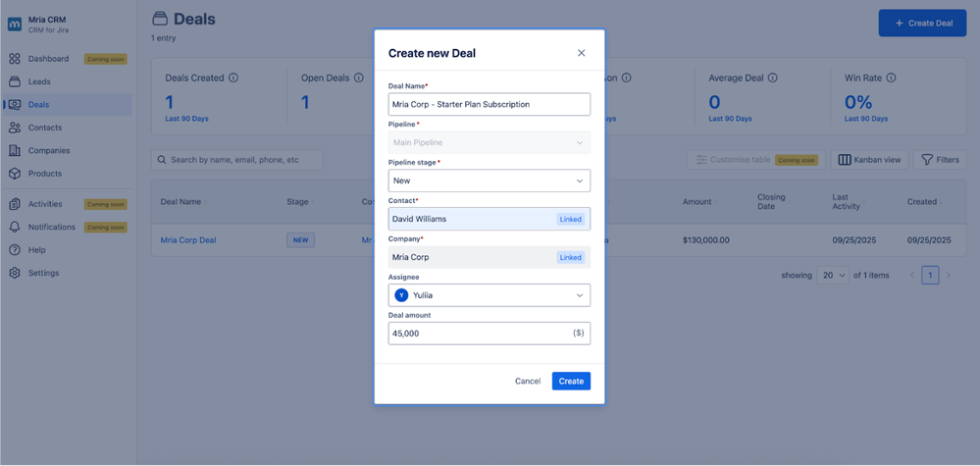Open the Companies section

point(48,151)
